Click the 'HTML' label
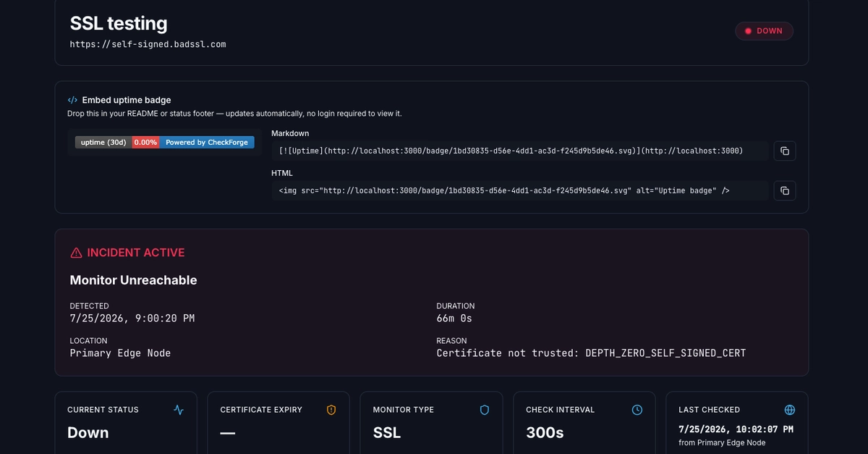The width and height of the screenshot is (868, 454). point(282,173)
